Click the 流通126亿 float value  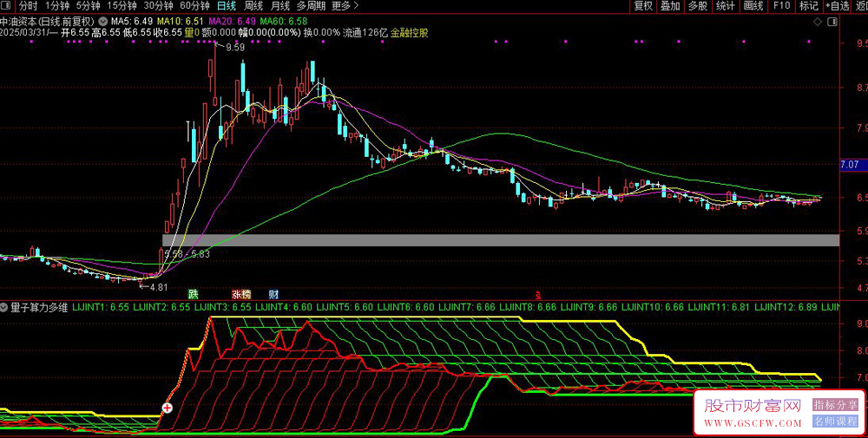click(365, 33)
